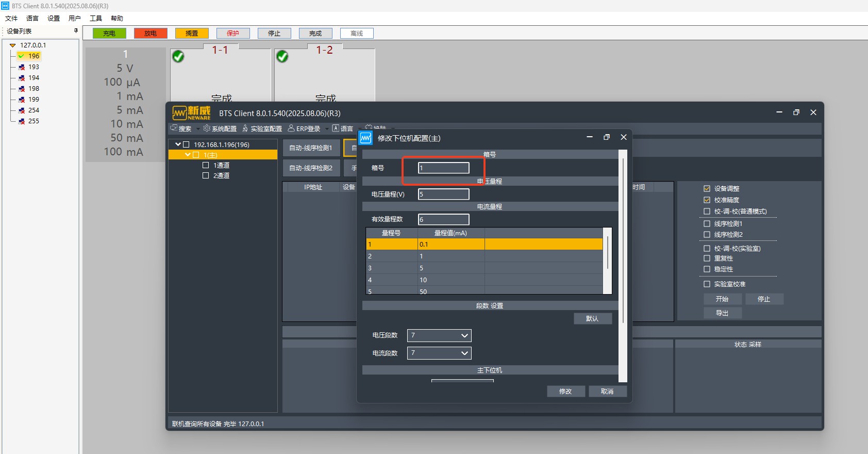Click the red 放电 status legend
The image size is (868, 454).
click(x=151, y=33)
